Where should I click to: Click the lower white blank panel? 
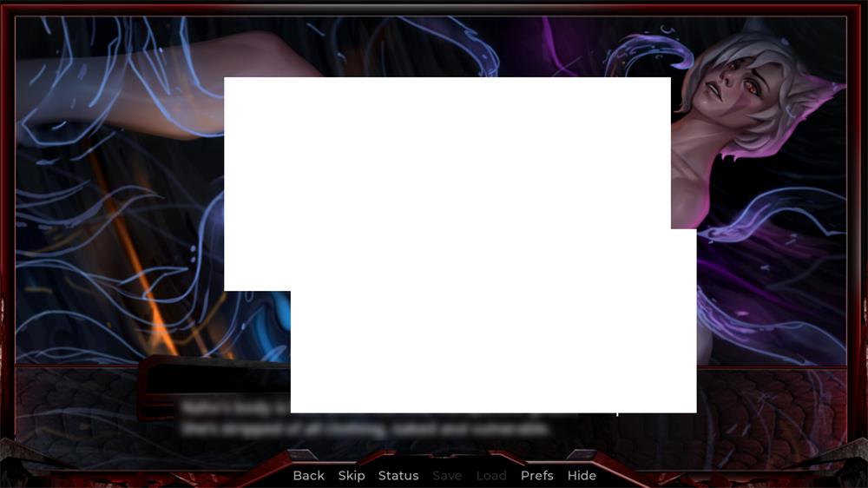(493, 347)
